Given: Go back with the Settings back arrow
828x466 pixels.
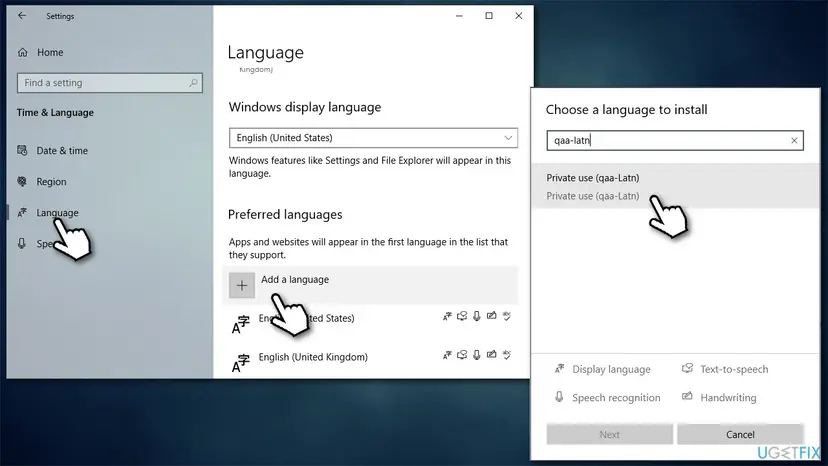Looking at the screenshot, I should tap(22, 16).
